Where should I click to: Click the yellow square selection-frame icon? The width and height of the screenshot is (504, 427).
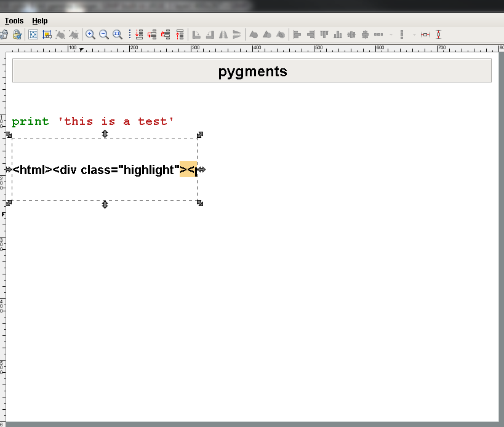47,34
